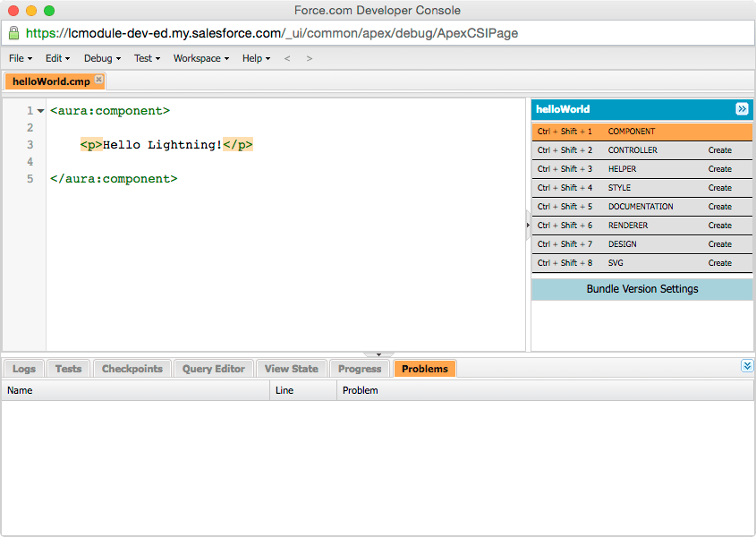Open the Workspace menu
Image resolution: width=756 pixels, height=537 pixels.
(201, 58)
